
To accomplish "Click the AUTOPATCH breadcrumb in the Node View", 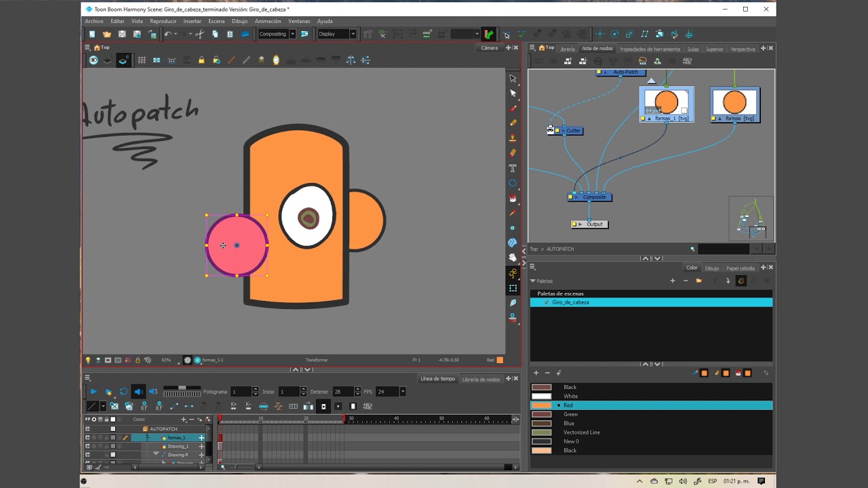I will (560, 249).
